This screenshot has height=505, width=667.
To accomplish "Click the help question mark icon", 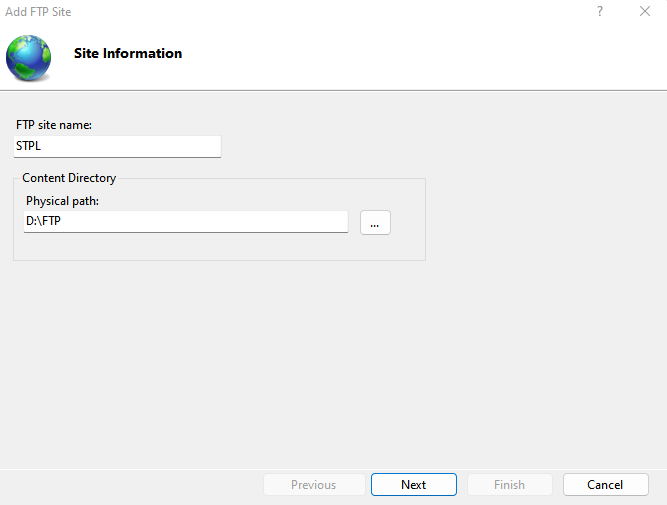I will [x=600, y=12].
